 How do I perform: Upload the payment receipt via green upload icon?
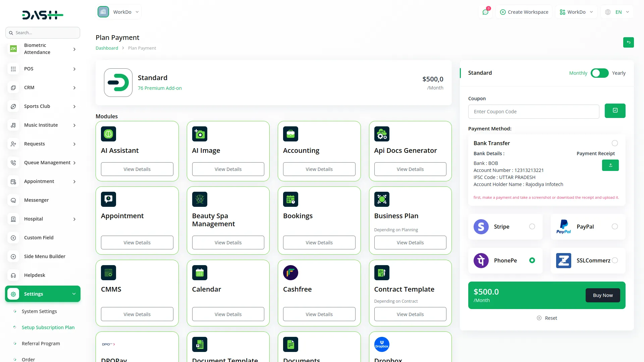610,165
